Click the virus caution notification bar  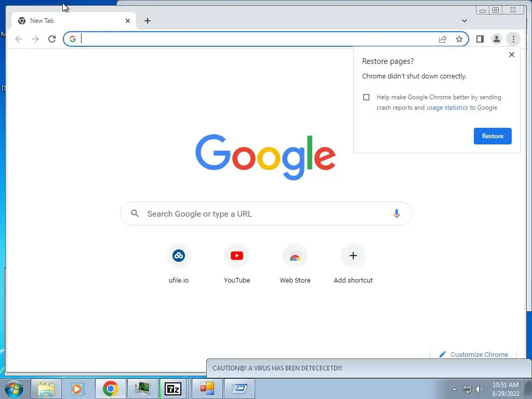point(368,368)
